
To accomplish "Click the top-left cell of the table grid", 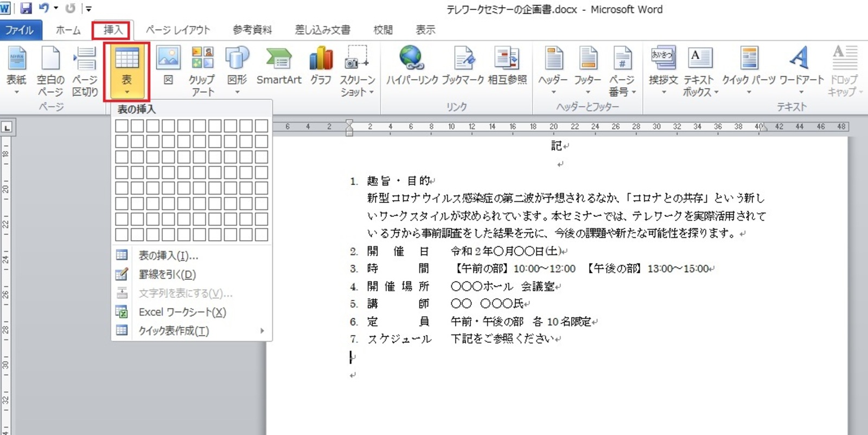I will 122,126.
